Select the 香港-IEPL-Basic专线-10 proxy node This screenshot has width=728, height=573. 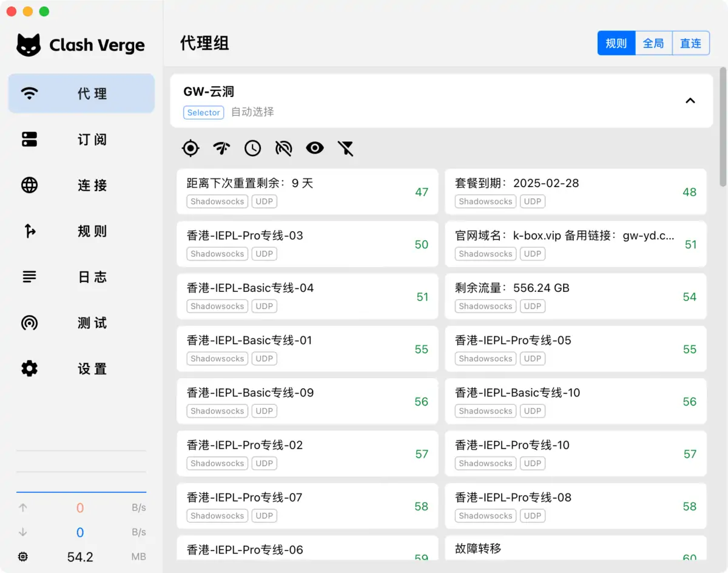[575, 401]
